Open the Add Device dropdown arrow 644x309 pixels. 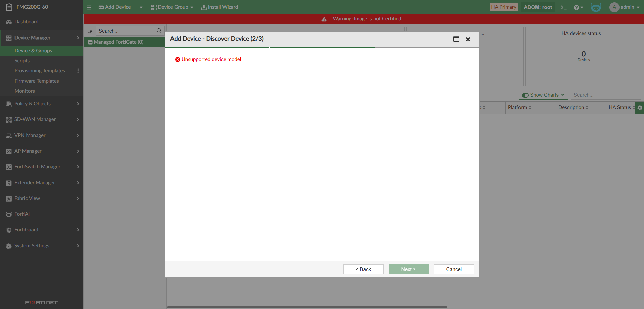pyautogui.click(x=140, y=7)
